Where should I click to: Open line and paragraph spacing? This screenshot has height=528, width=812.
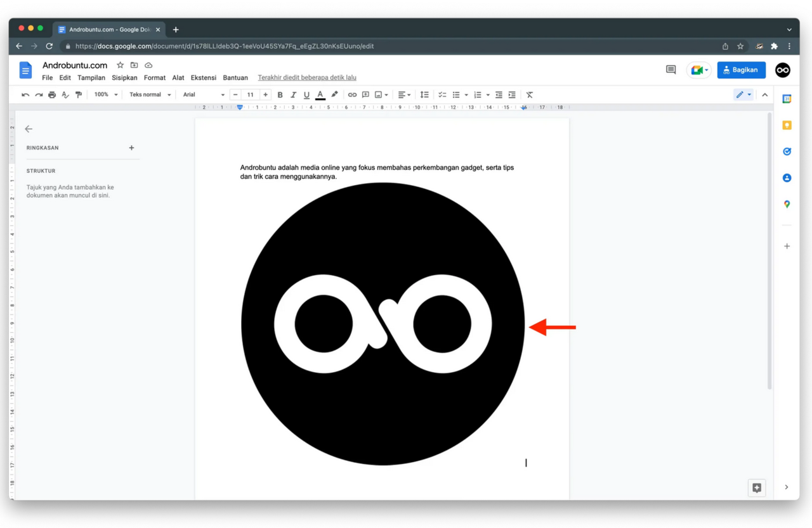click(x=424, y=95)
